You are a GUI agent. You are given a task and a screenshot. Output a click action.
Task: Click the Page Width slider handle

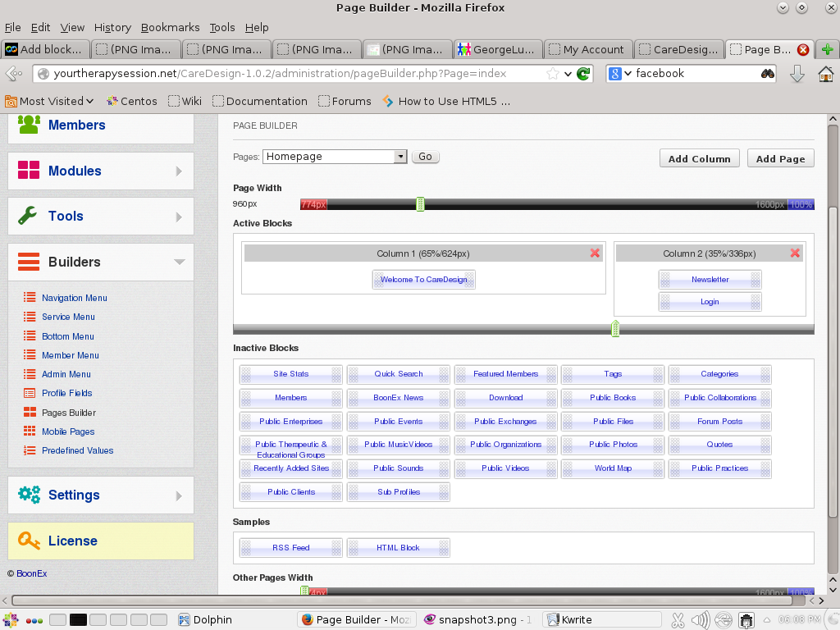tap(420, 204)
